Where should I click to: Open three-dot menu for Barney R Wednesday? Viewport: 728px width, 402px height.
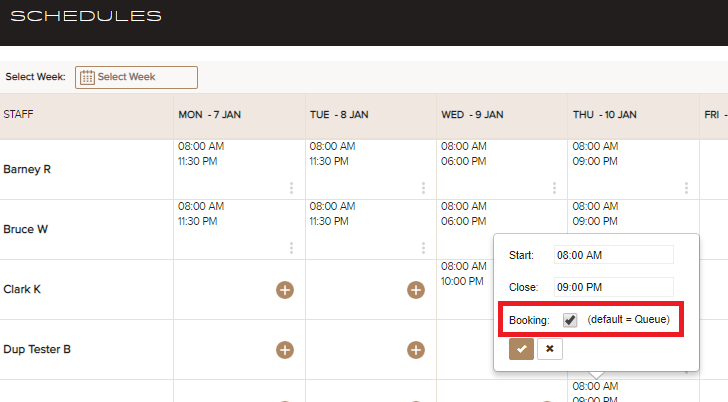click(x=554, y=188)
